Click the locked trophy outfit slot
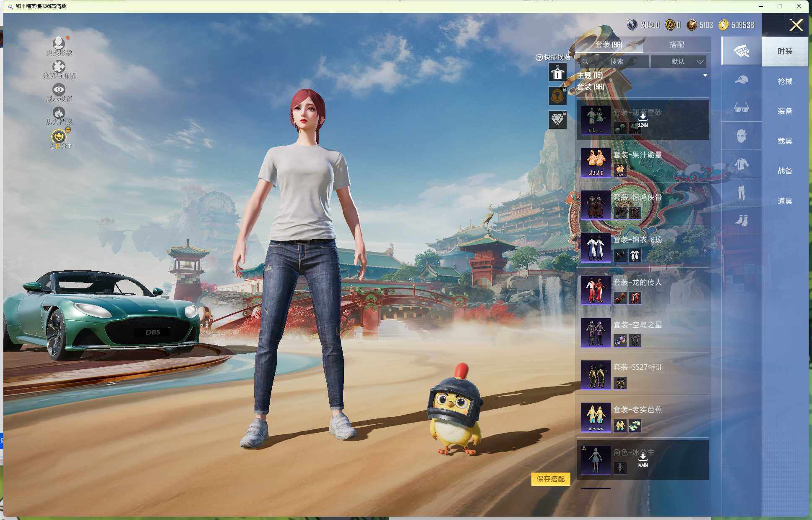The width and height of the screenshot is (812, 520). click(557, 96)
